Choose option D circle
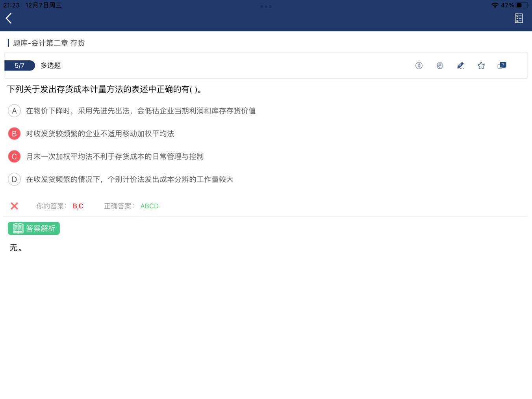Screen dimensions: 532x399 coord(14,180)
